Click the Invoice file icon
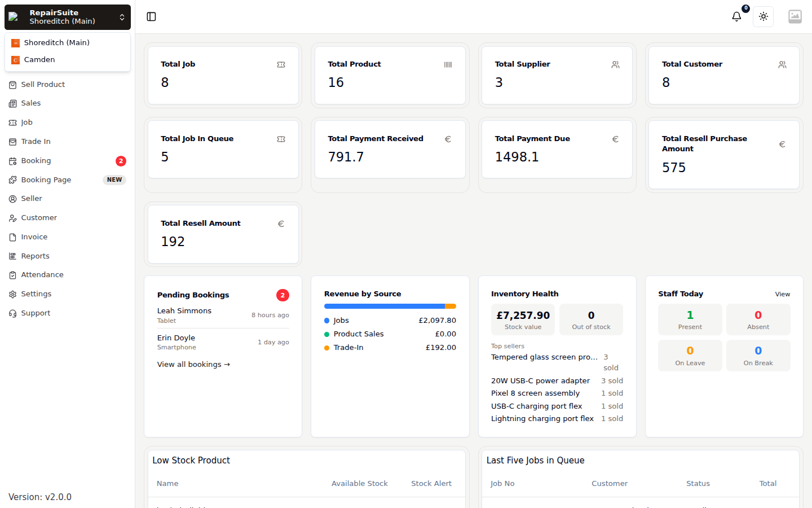Image resolution: width=812 pixels, height=508 pixels. (12, 237)
